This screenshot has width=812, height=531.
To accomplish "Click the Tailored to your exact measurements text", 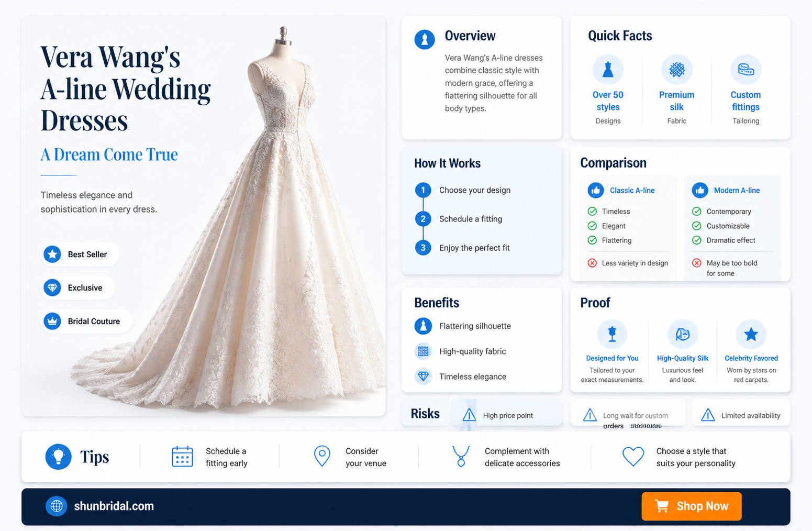I will 612,375.
